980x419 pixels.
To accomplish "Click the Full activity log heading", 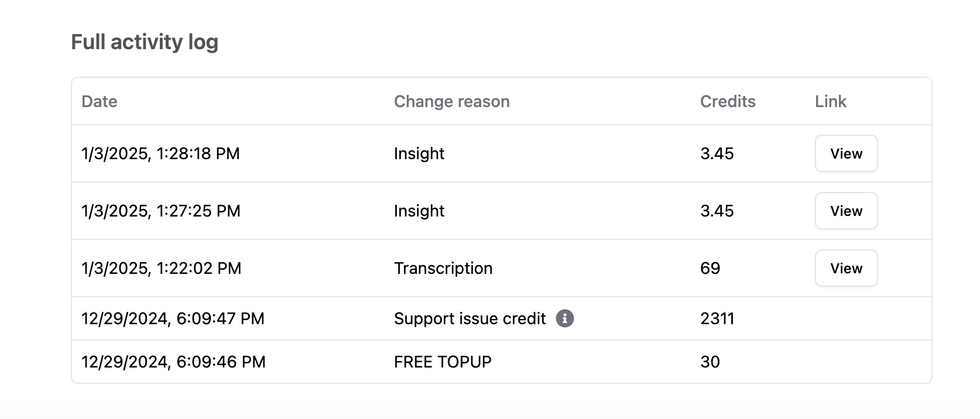I will click(145, 42).
